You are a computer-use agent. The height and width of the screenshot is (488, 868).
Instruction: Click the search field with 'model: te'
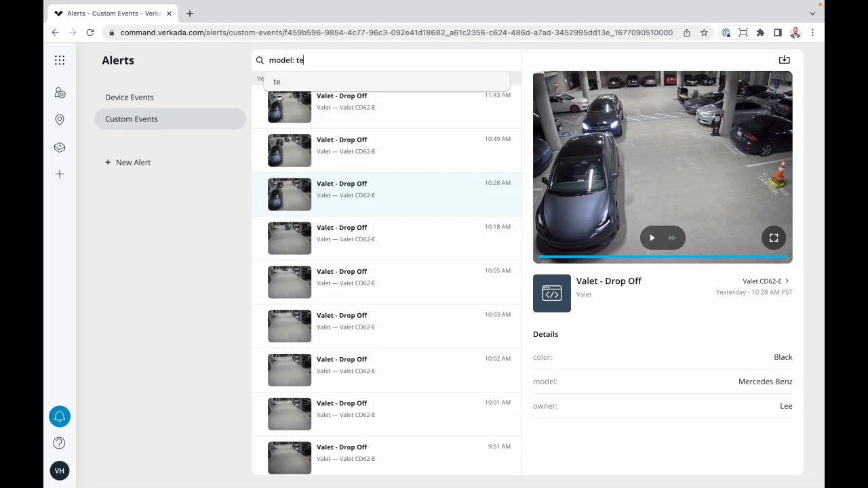pyautogui.click(x=387, y=60)
